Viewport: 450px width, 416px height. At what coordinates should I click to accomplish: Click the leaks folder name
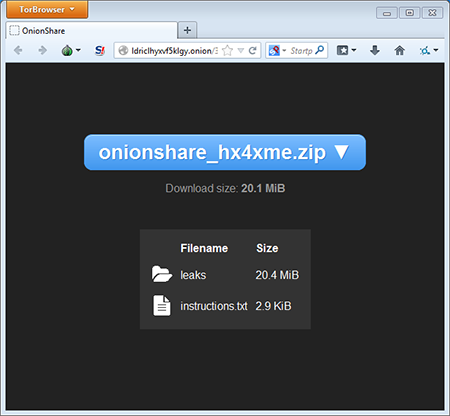pos(193,275)
